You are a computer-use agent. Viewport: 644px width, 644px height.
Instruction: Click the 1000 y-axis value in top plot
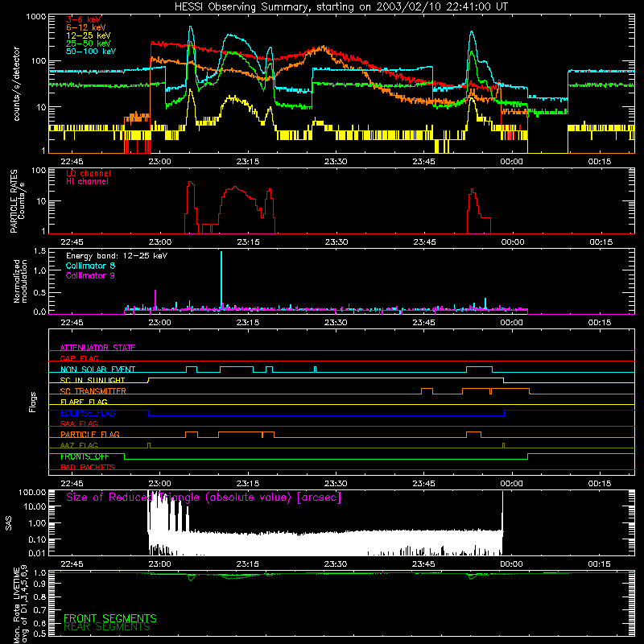tap(36, 17)
